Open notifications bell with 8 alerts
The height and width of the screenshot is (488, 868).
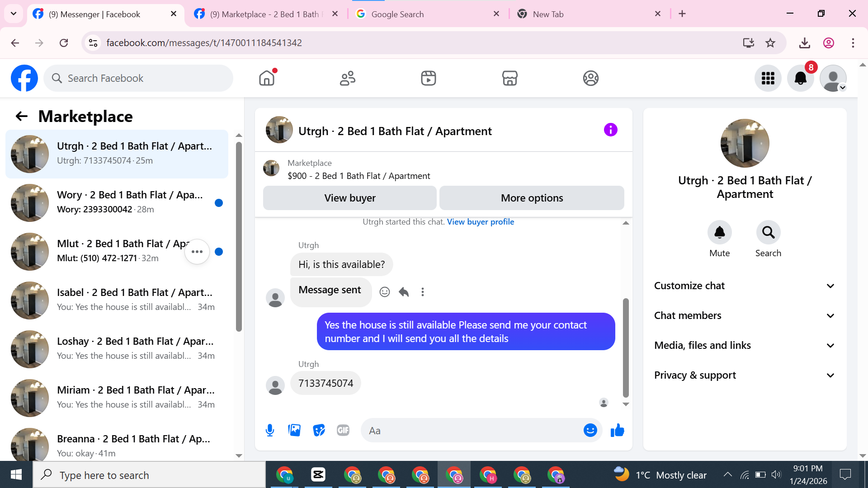[800, 78]
